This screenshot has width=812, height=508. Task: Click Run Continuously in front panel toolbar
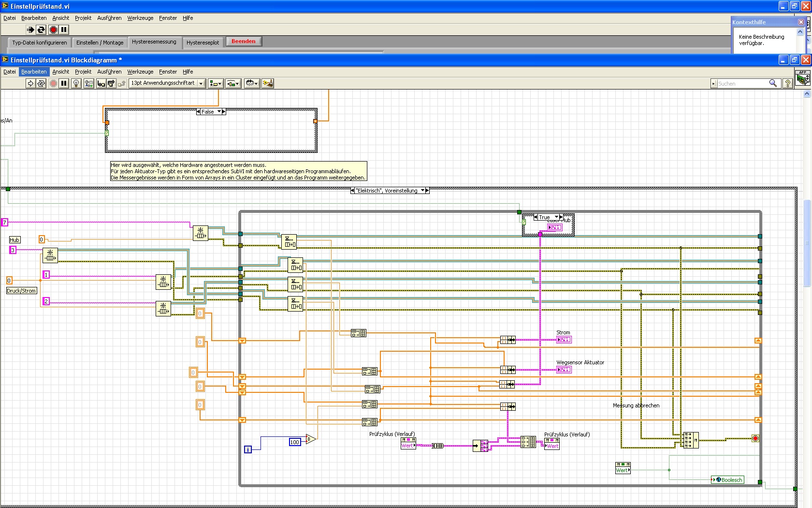42,30
